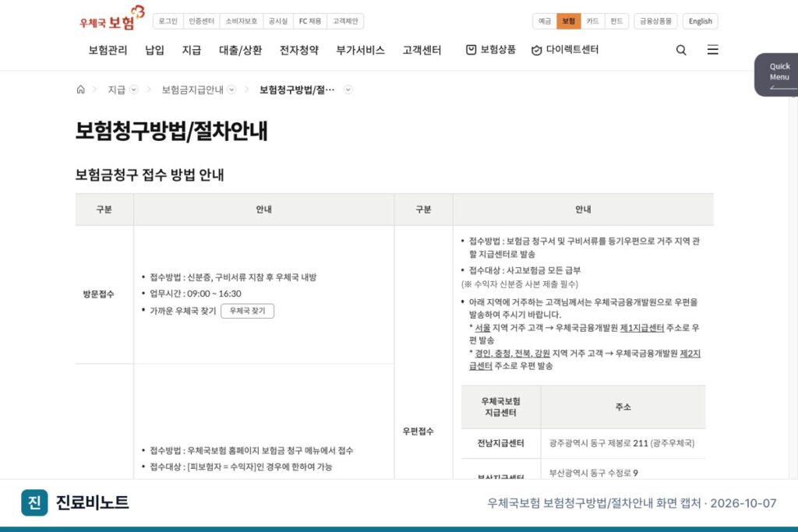Open the FC 채용 link
This screenshot has height=532, width=798.
310,21
